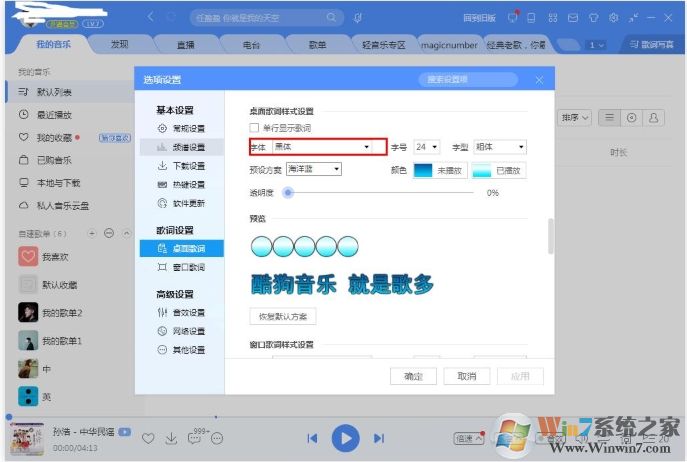The image size is (687, 462).
Task: Open the 预设方案 preset scheme dropdown
Action: 314,169
